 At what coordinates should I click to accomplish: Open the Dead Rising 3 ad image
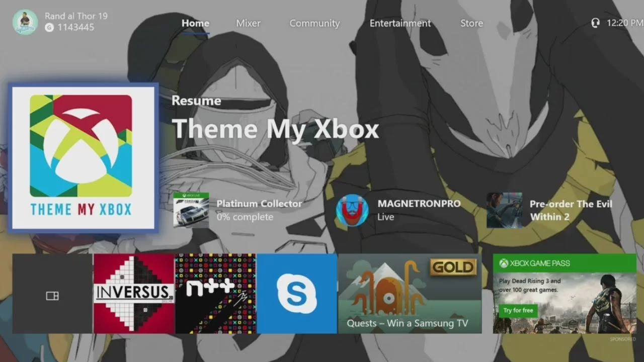tap(565, 303)
